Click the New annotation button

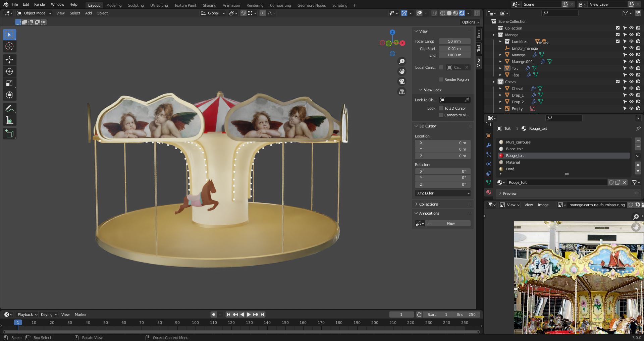click(450, 223)
